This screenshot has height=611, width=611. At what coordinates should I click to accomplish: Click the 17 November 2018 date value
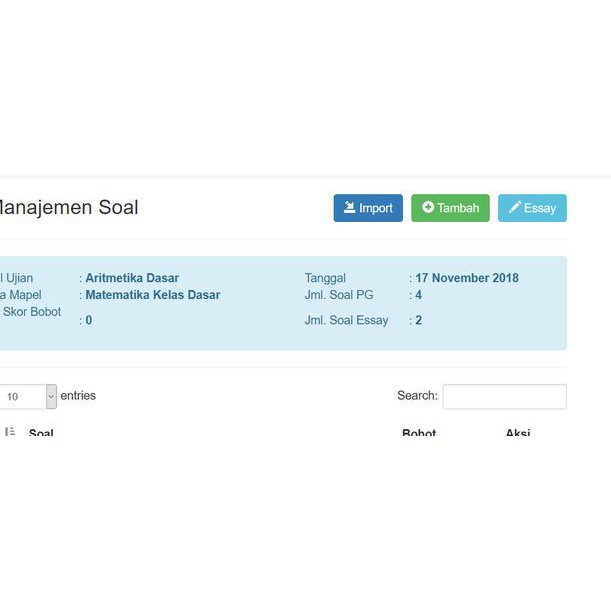pyautogui.click(x=467, y=278)
